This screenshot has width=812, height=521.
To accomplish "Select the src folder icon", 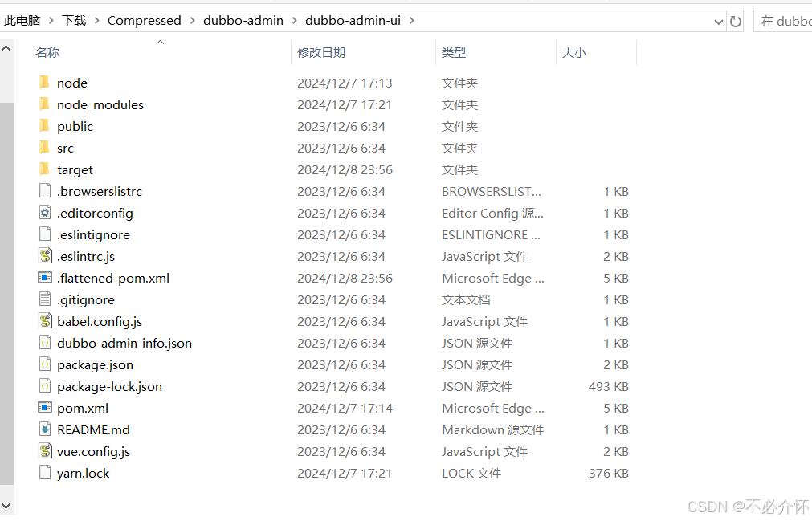I will point(44,148).
